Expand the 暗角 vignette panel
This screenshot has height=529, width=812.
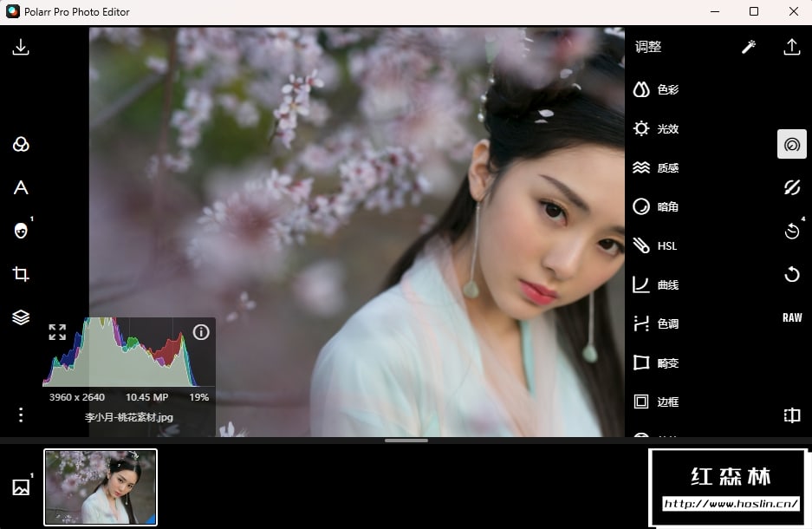pos(656,206)
